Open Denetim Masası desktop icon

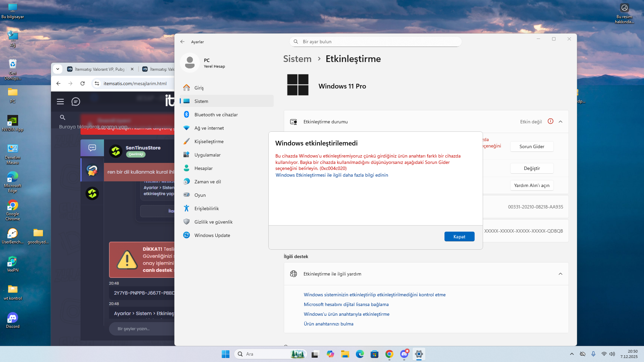coord(13,154)
